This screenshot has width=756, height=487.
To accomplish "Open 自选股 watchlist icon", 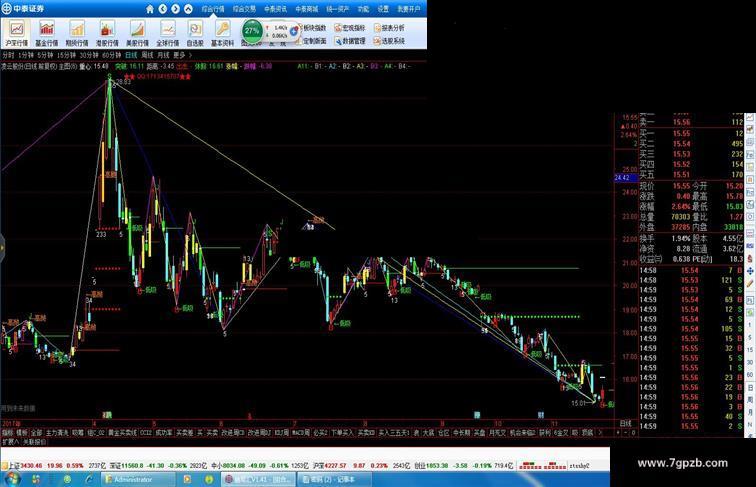I will pos(195,33).
